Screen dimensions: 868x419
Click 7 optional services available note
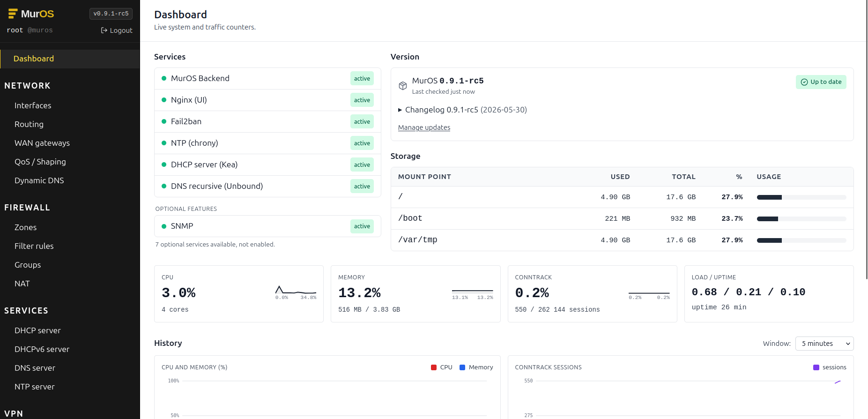(215, 245)
